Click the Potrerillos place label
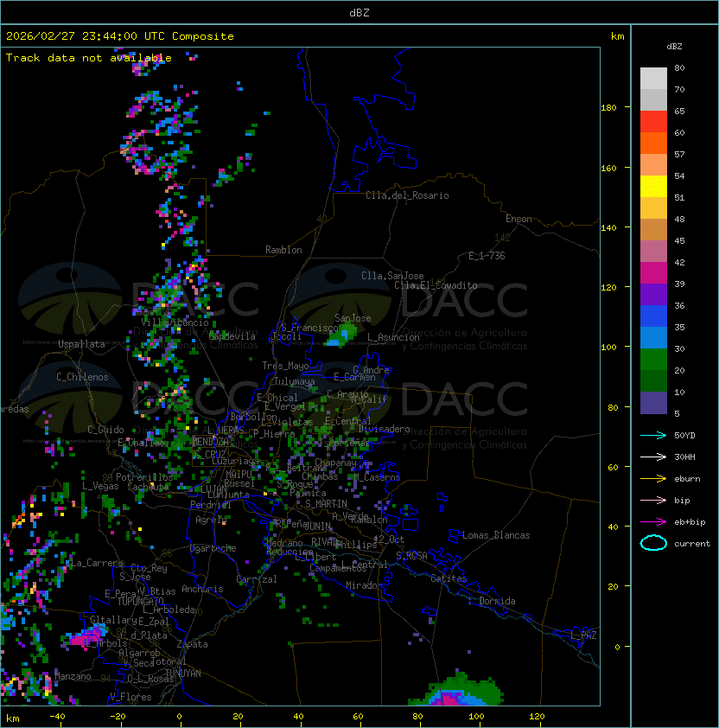This screenshot has height=728, width=719. (144, 477)
